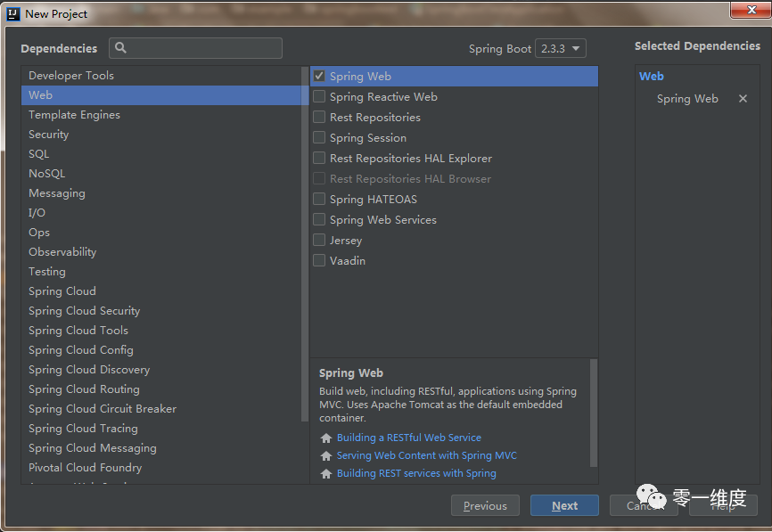This screenshot has height=532, width=772.
Task: Remove Spring Web from selected dependencies
Action: coord(743,98)
